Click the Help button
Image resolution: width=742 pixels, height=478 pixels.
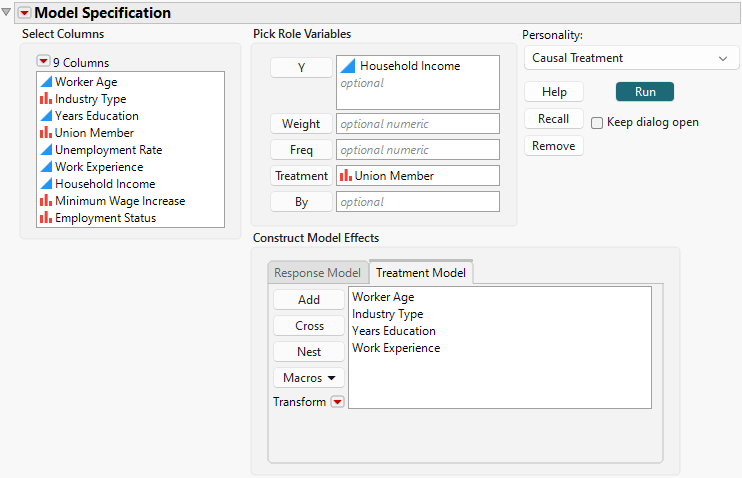(554, 91)
